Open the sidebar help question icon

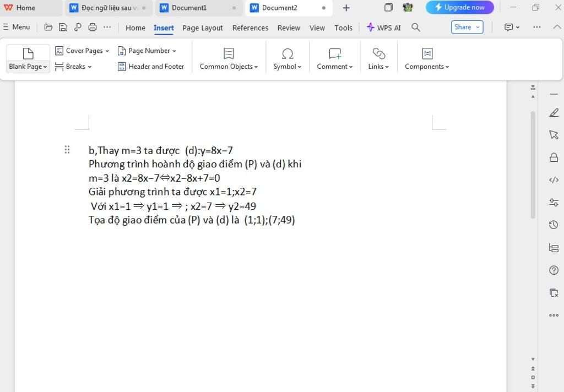(x=554, y=270)
